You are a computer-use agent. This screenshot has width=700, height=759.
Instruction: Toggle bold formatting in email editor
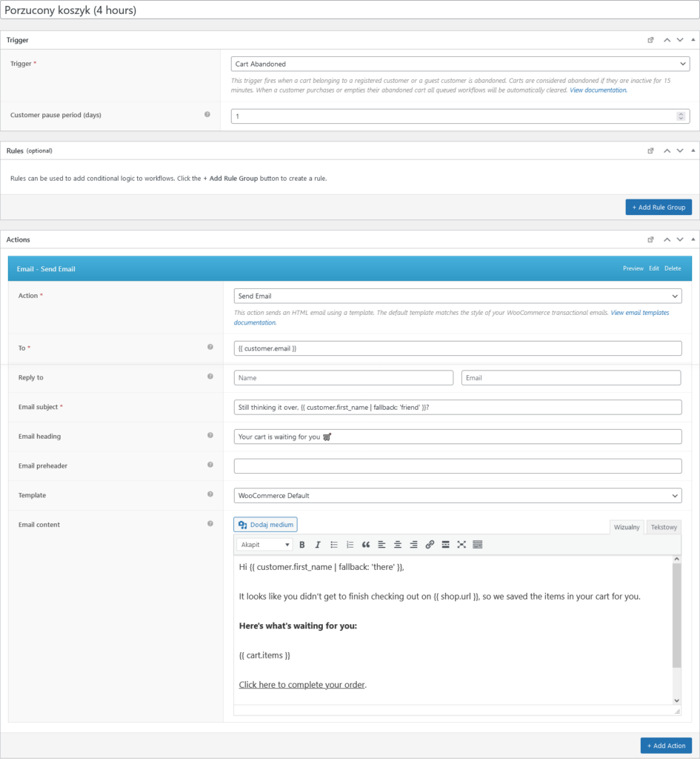click(x=302, y=545)
